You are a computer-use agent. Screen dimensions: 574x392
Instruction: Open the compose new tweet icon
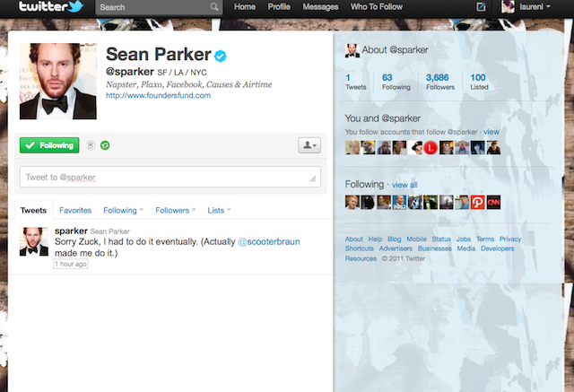point(481,6)
